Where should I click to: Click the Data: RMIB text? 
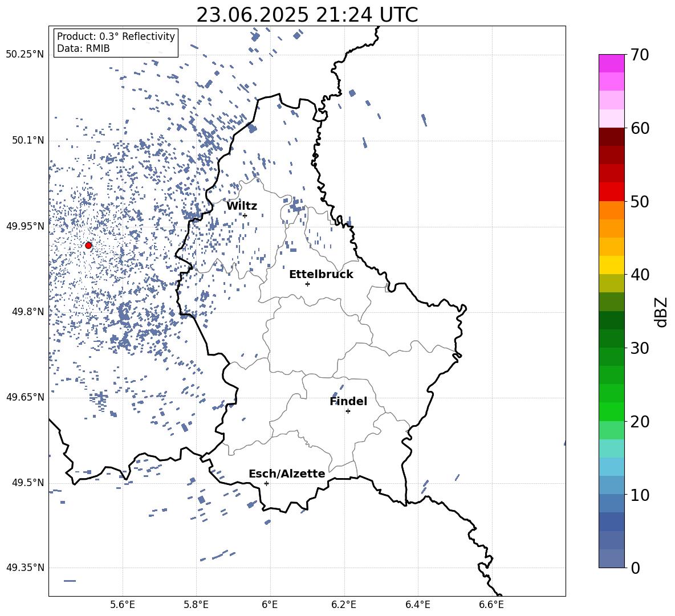click(x=83, y=48)
